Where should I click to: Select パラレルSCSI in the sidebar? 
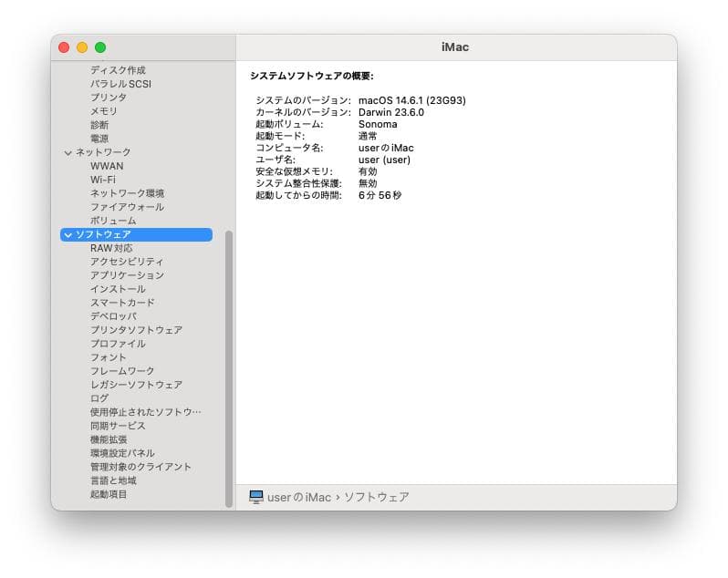pos(120,84)
